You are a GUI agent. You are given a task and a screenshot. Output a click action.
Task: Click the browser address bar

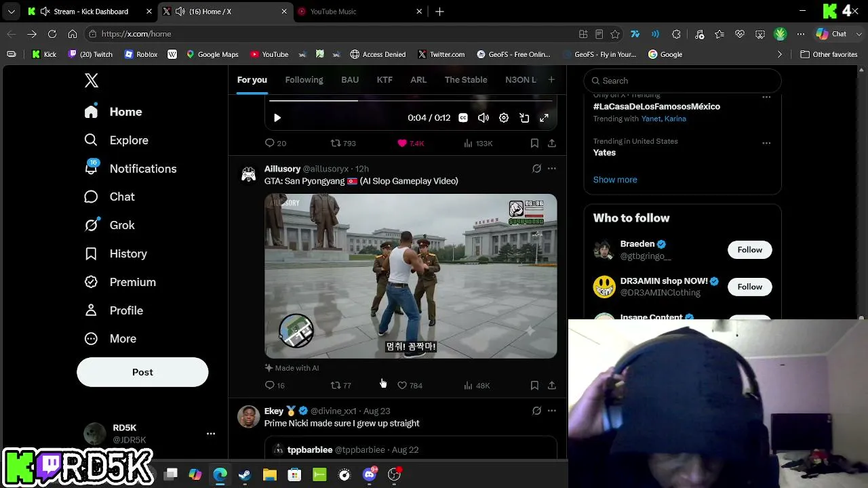pyautogui.click(x=332, y=34)
